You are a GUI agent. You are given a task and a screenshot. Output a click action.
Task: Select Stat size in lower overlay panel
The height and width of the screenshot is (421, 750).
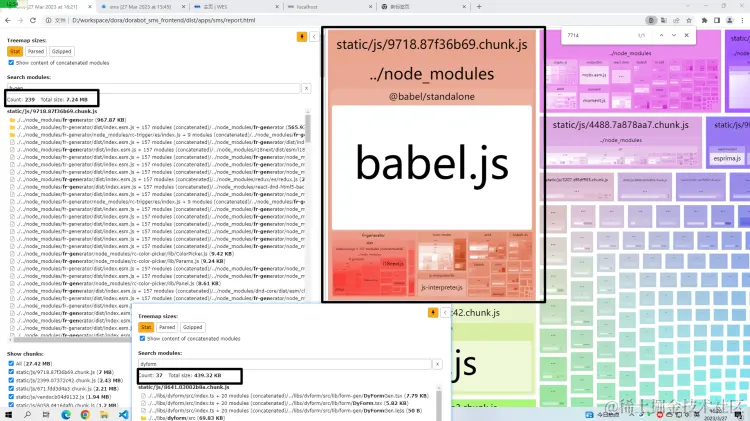[x=146, y=327]
